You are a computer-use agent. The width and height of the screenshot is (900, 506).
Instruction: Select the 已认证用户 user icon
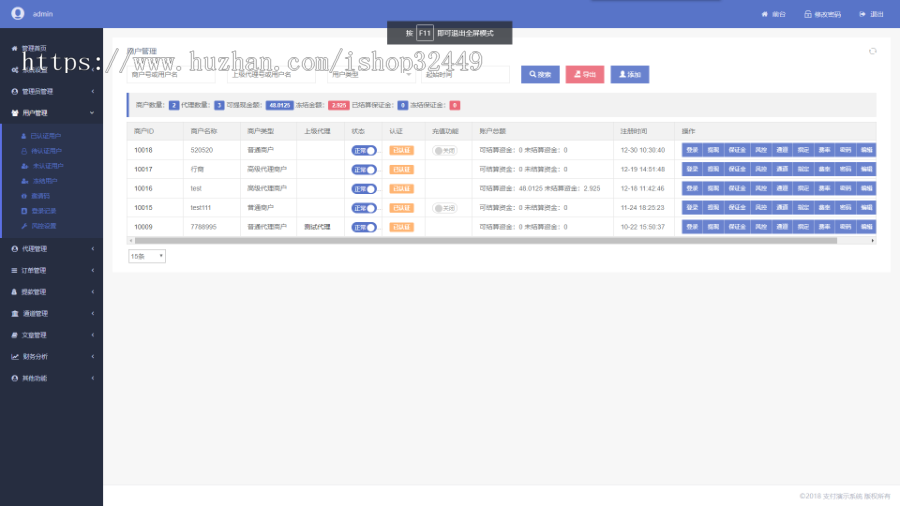[x=24, y=136]
